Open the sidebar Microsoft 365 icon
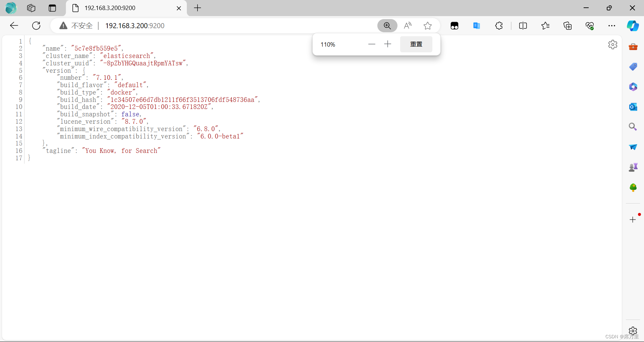 tap(633, 87)
